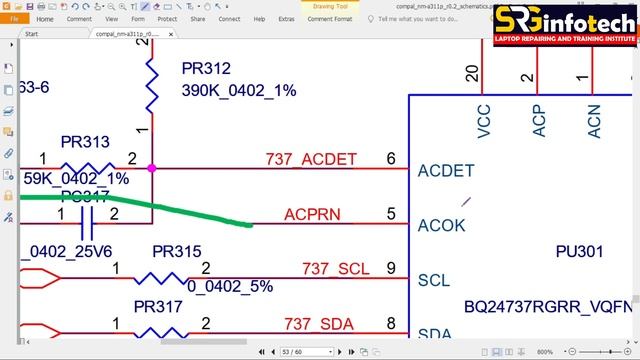Open the Extras ribbon tab

287,19
